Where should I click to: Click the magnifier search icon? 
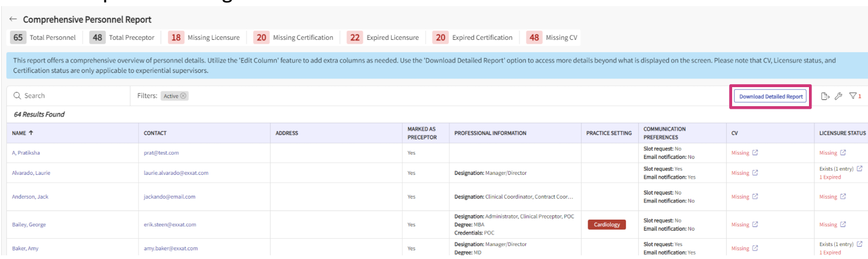click(17, 96)
